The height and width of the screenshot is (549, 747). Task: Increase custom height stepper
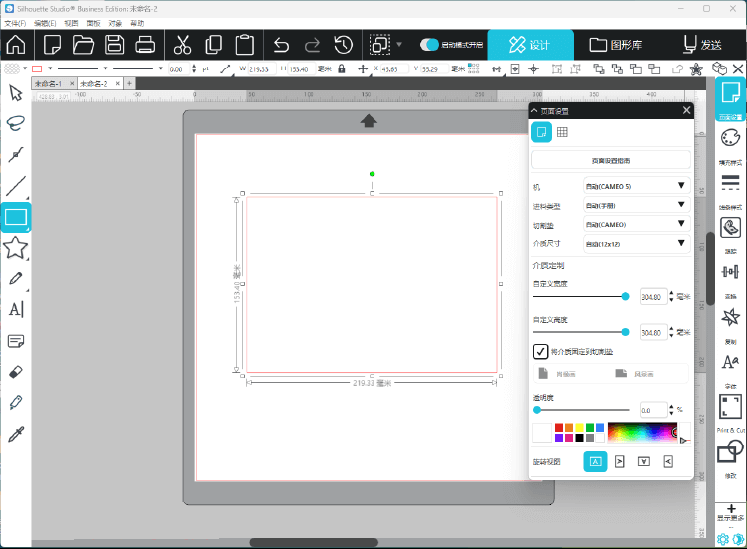[671, 329]
